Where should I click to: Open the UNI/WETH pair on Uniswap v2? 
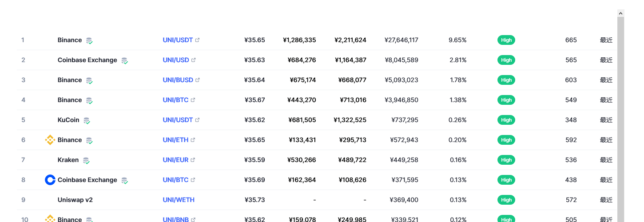pyautogui.click(x=179, y=200)
